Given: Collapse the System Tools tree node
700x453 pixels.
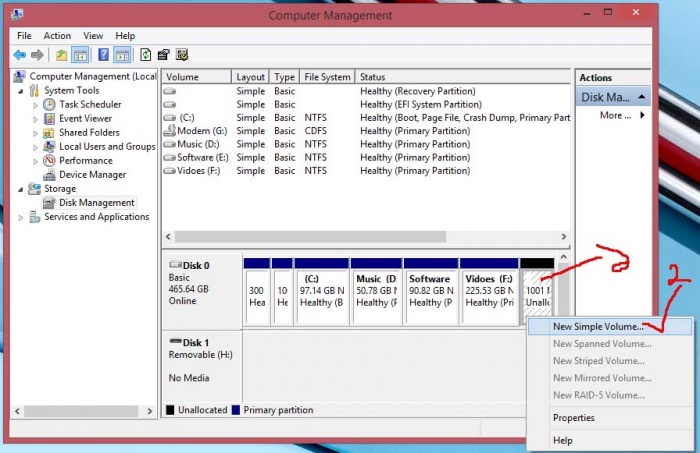Looking at the screenshot, I should pos(21,91).
